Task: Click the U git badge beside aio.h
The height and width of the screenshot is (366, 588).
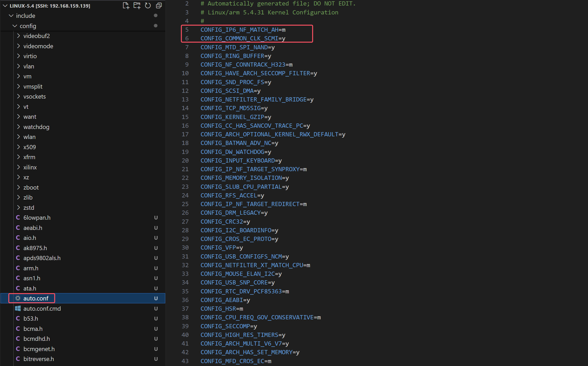Action: [x=156, y=238]
